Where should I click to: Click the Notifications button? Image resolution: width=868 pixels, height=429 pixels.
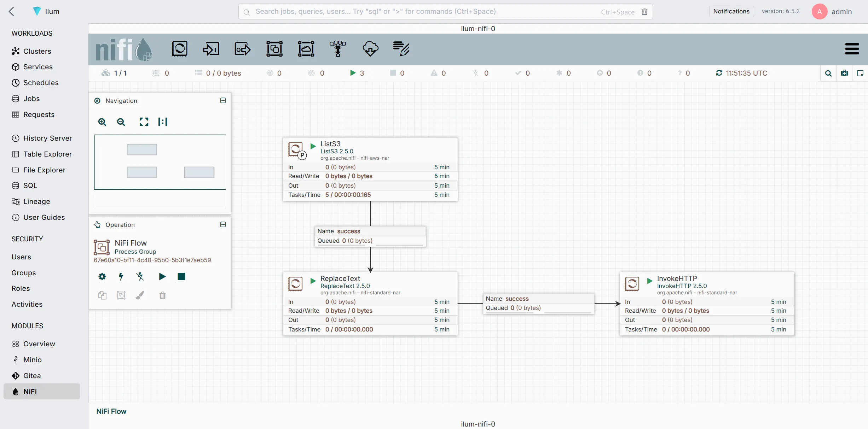pyautogui.click(x=731, y=11)
